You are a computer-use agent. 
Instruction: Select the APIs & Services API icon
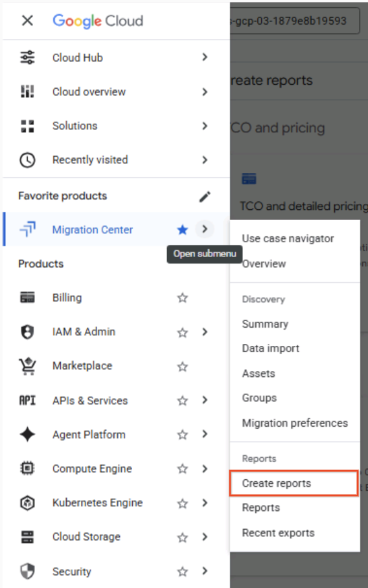click(x=27, y=400)
